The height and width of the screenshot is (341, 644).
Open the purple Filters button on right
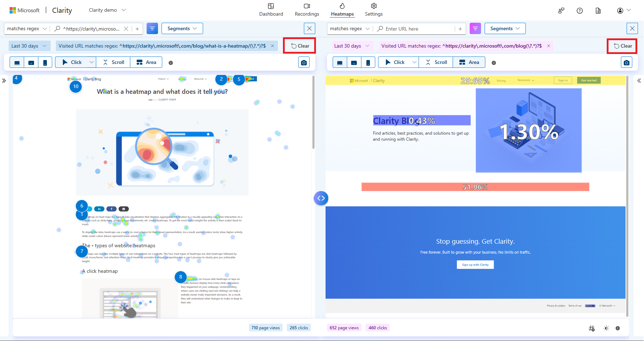click(475, 28)
